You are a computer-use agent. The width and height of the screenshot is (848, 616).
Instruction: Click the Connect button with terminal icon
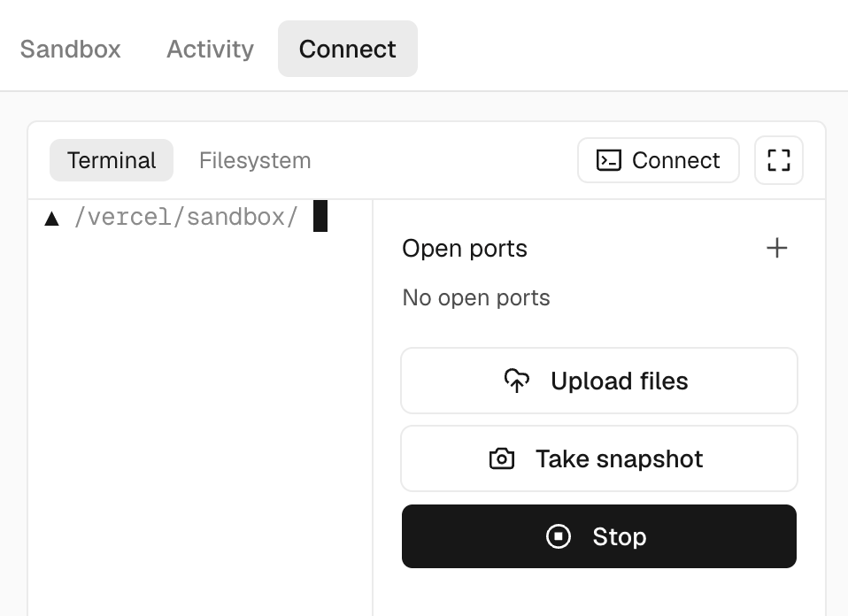pos(659,160)
